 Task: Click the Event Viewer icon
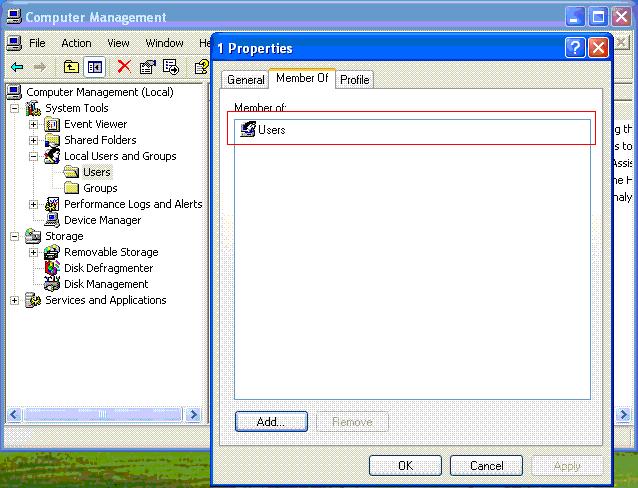point(52,124)
